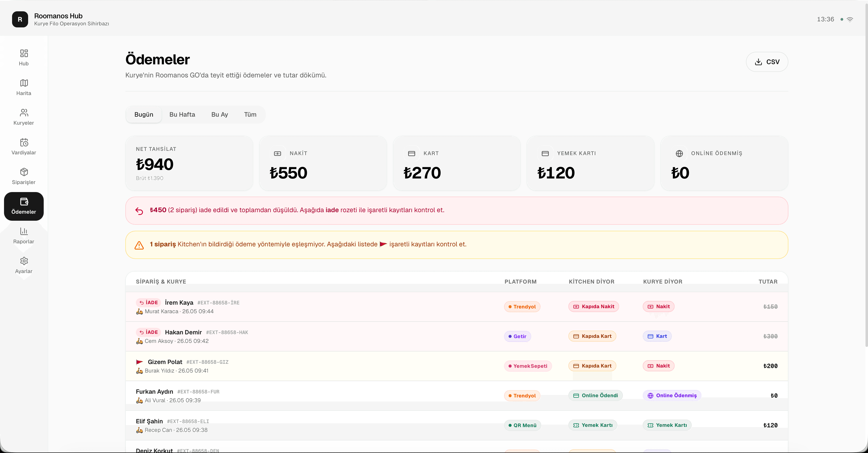The image size is (868, 453).
Task: Download payments with the CSV button
Action: tap(767, 62)
